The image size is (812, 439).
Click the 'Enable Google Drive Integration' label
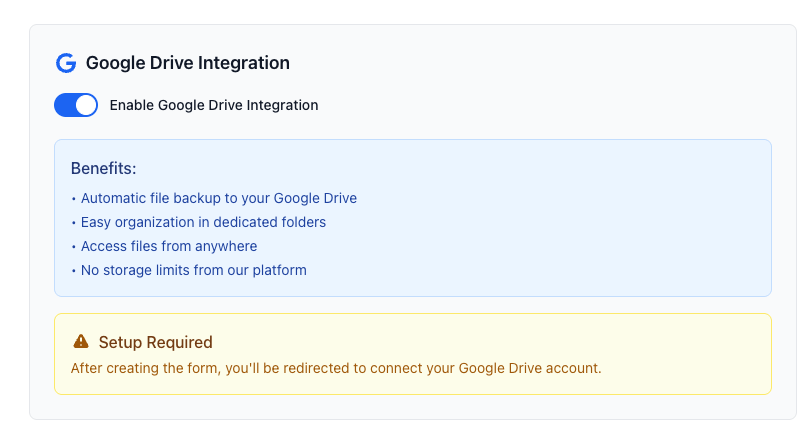pos(214,105)
